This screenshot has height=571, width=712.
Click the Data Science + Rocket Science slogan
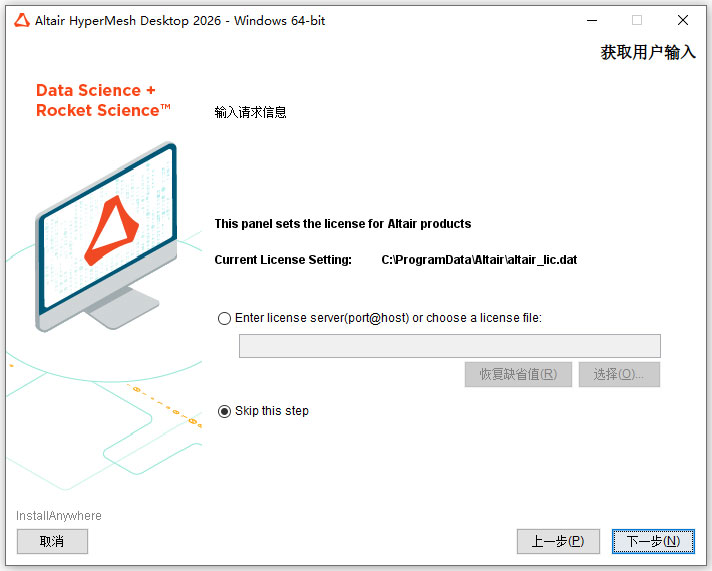pyautogui.click(x=103, y=100)
